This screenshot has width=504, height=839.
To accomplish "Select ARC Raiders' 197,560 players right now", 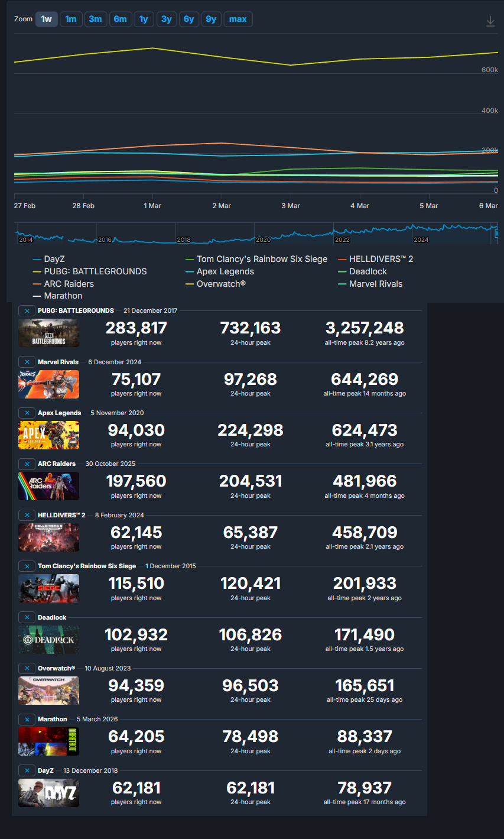I will 136,481.
